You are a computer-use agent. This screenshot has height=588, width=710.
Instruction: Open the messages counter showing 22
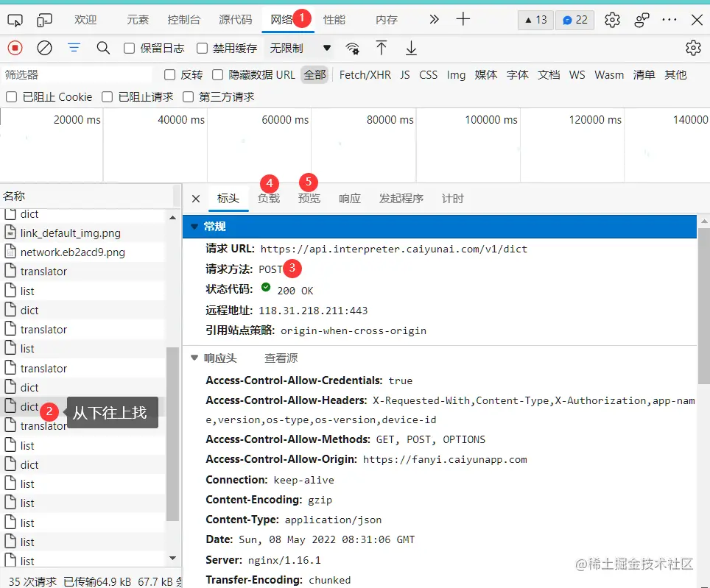point(574,20)
